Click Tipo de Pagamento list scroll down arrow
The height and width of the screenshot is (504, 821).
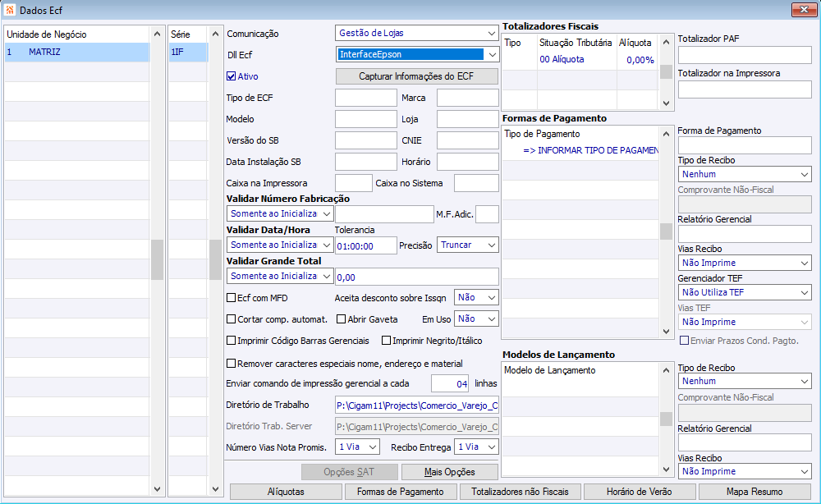pyautogui.click(x=666, y=332)
